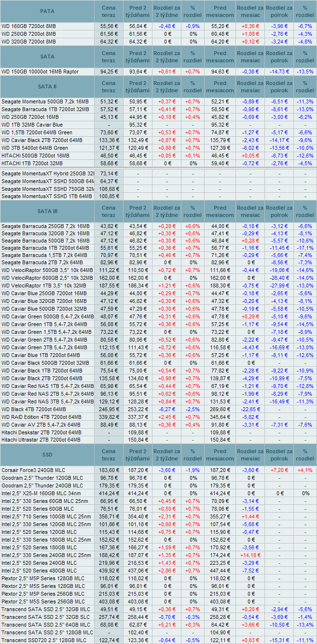Click 'WD 1,5TB 7200ot 64MB Green' product name
317x644 pixels.
pyautogui.click(x=37, y=132)
